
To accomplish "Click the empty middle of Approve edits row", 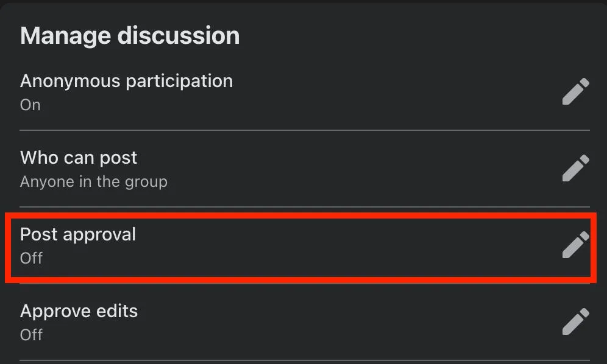I will [x=349, y=322].
